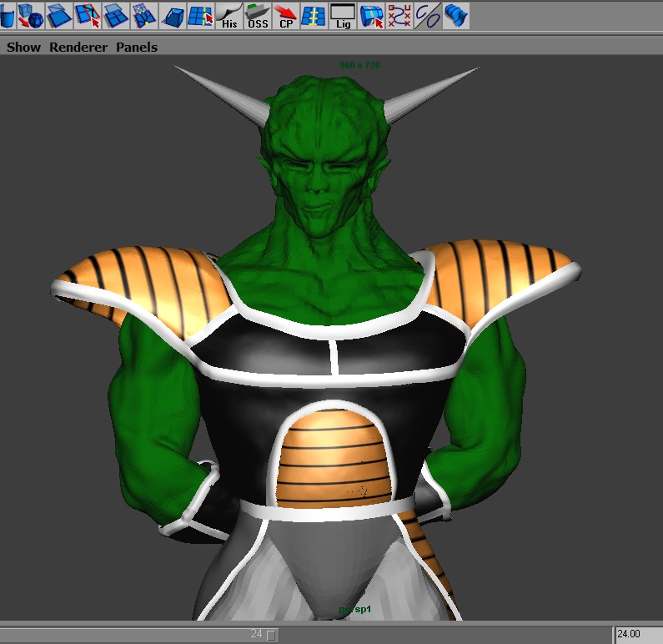The height and width of the screenshot is (644, 663).
Task: Open the Show menu
Action: coord(23,47)
